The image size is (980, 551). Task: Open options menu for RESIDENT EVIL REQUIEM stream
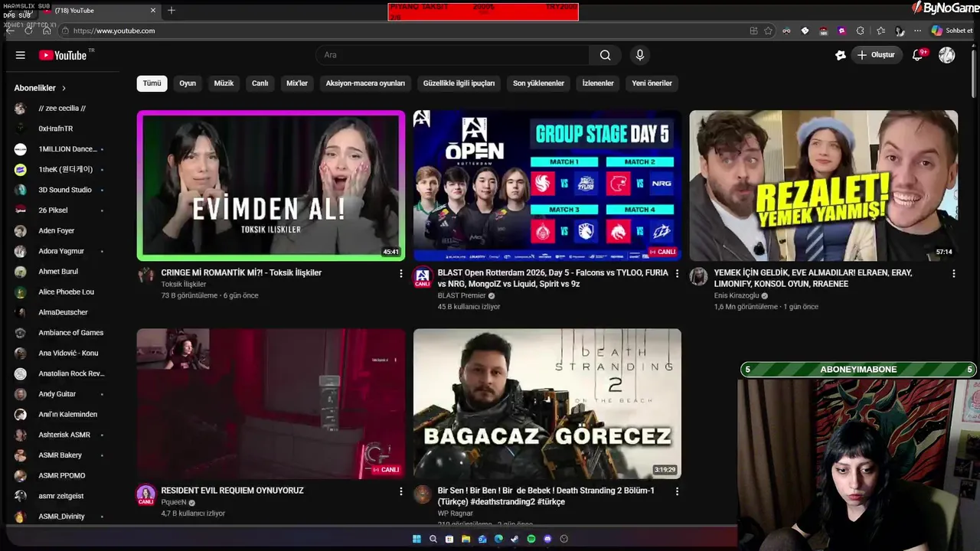tap(400, 491)
